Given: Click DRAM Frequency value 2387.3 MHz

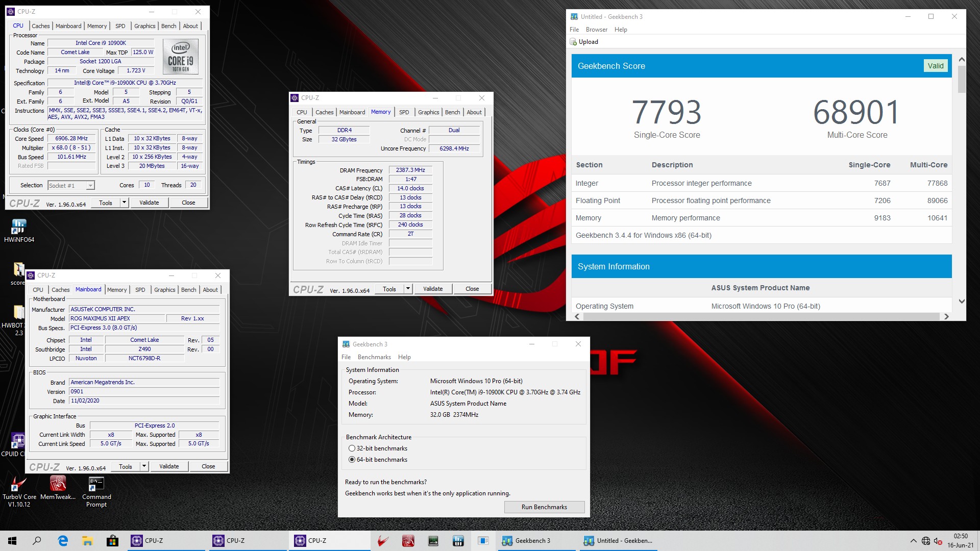Looking at the screenshot, I should [410, 170].
